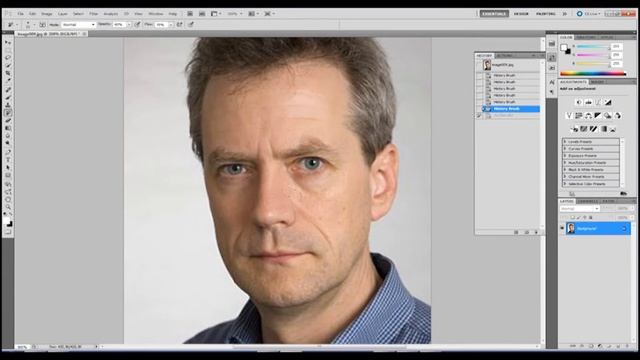Select the Pen tool
640x360 pixels.
[8, 152]
